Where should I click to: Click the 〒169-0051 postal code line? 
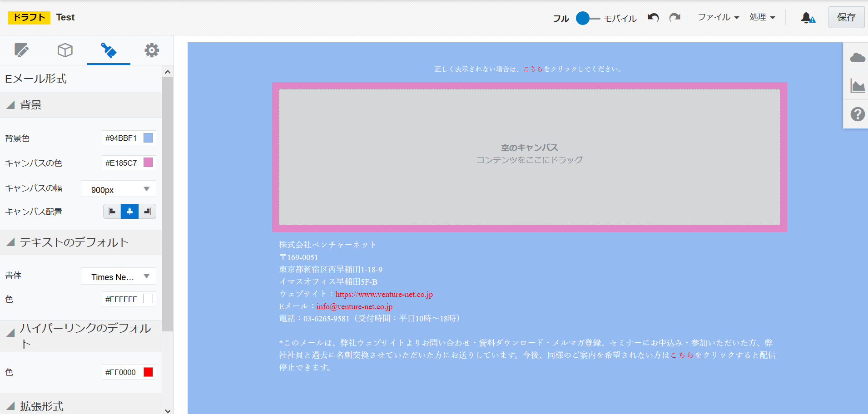coord(298,257)
